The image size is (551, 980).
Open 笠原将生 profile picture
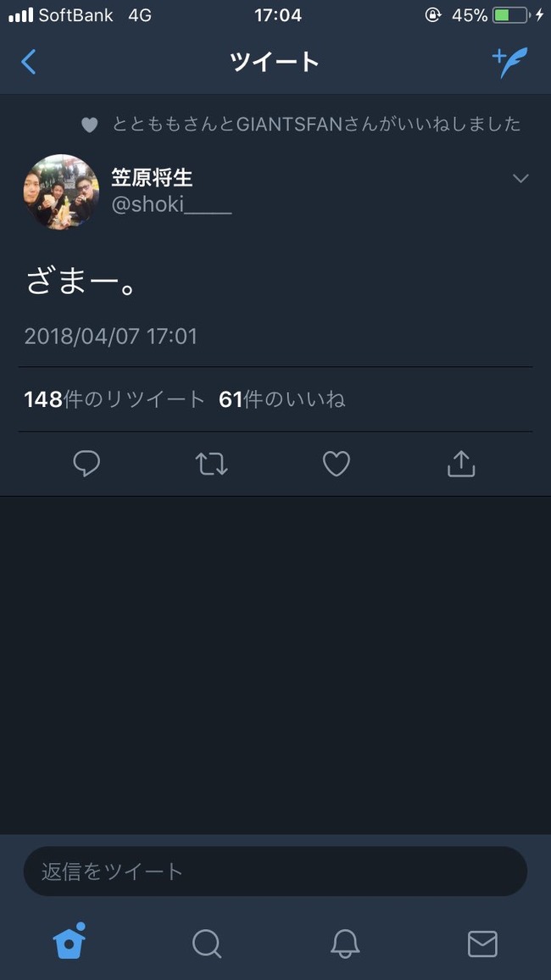61,192
